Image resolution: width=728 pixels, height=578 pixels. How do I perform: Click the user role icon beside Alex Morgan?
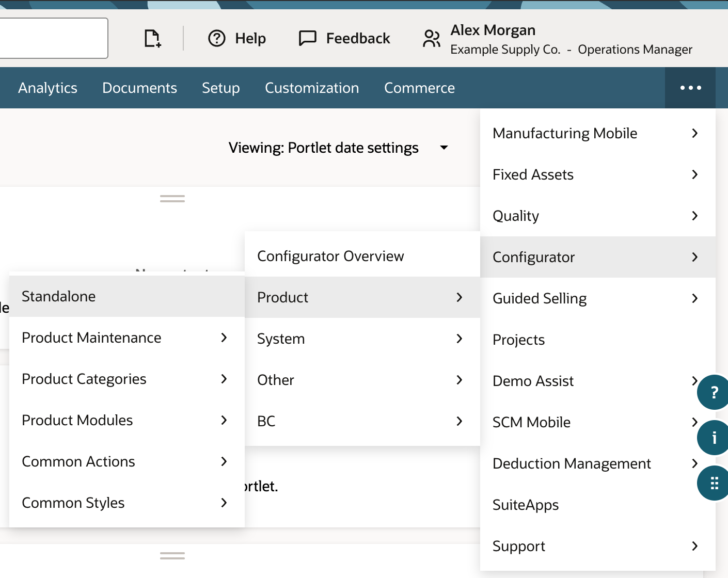[x=432, y=39]
